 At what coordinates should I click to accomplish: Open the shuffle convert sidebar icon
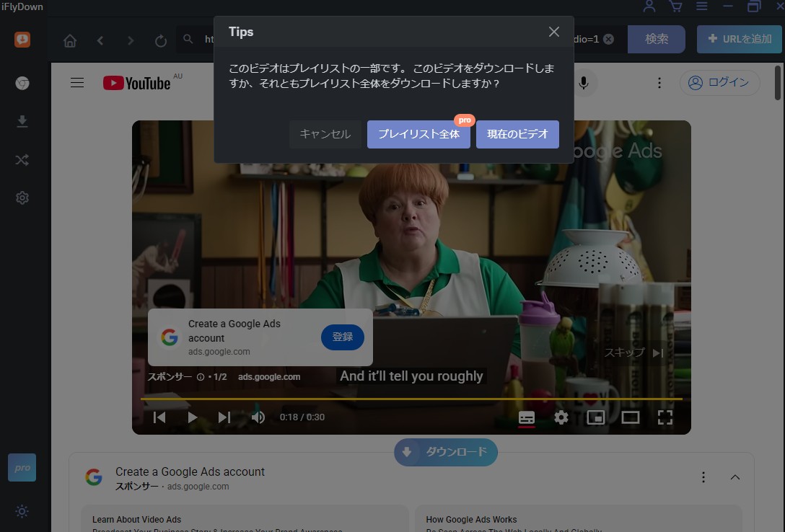(x=22, y=160)
